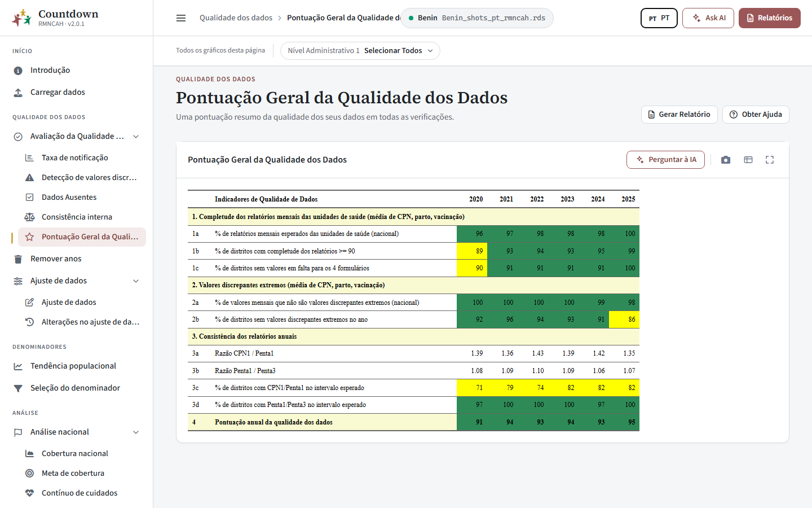Click yellow cell 89 in row 1b
This screenshot has height=508, width=812.
[x=472, y=251]
